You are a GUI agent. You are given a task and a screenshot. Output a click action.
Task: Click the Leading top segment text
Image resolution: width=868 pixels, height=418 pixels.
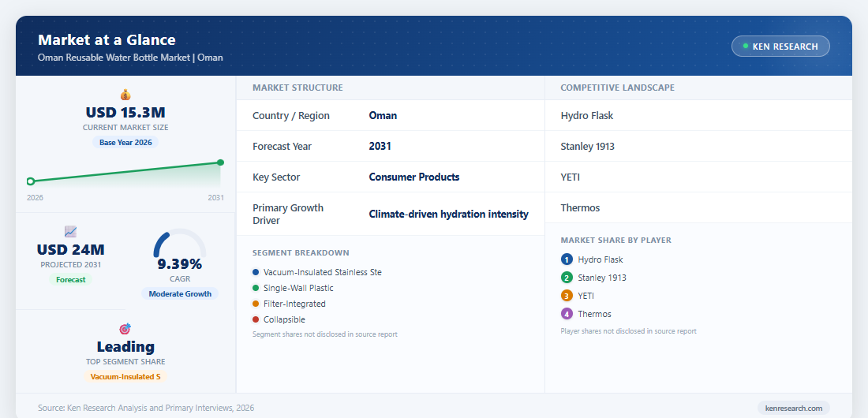point(125,346)
